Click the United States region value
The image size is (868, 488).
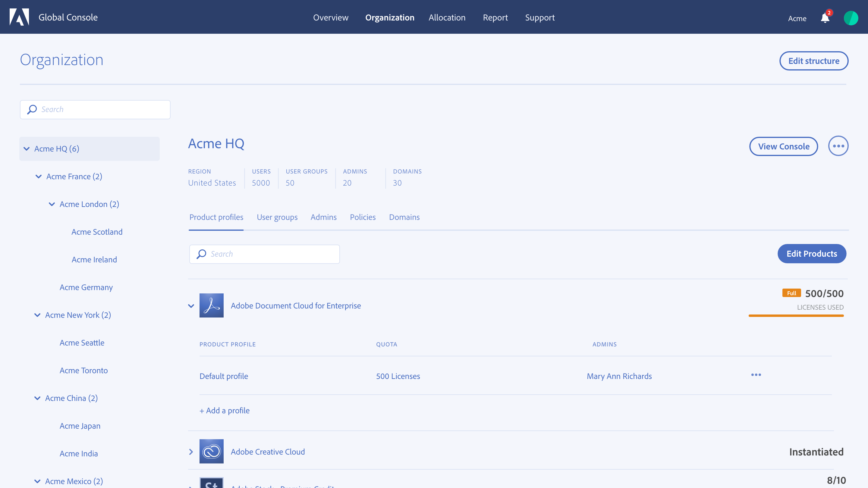212,183
